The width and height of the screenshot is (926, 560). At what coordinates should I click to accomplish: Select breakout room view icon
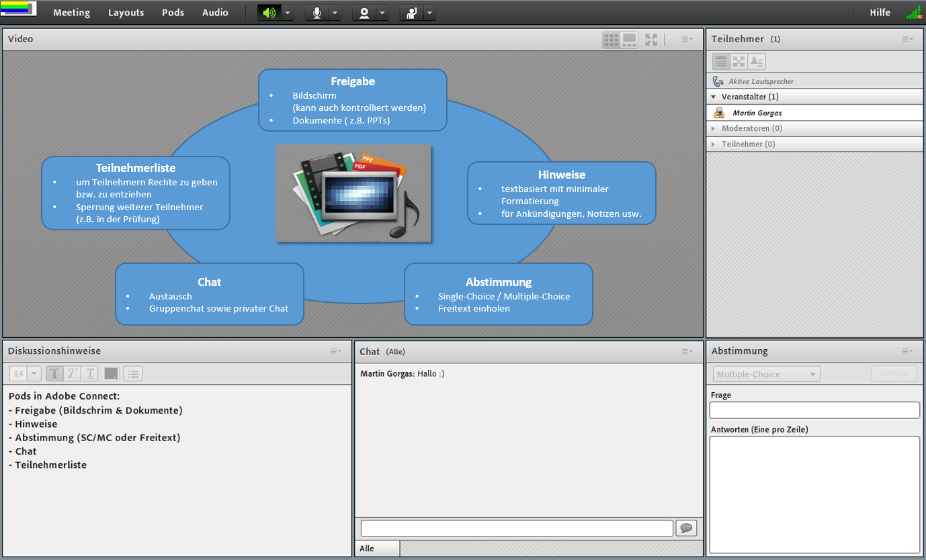point(739,62)
